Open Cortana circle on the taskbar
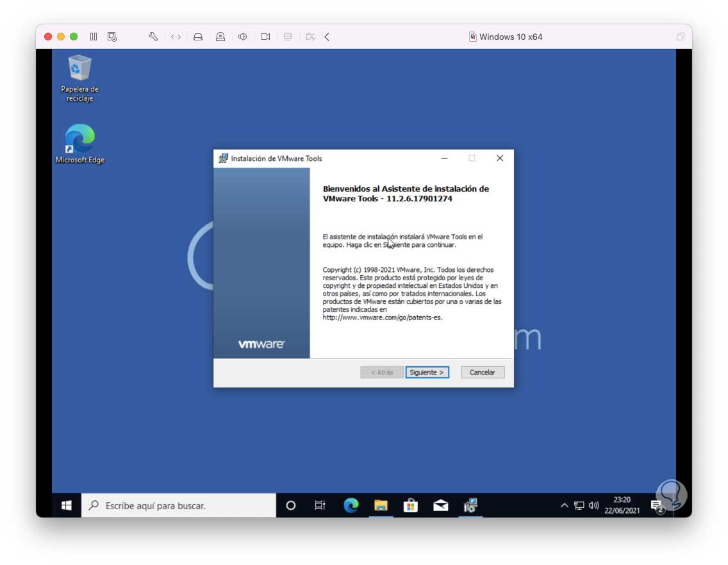Screen dimensions: 728x565 (x=291, y=505)
